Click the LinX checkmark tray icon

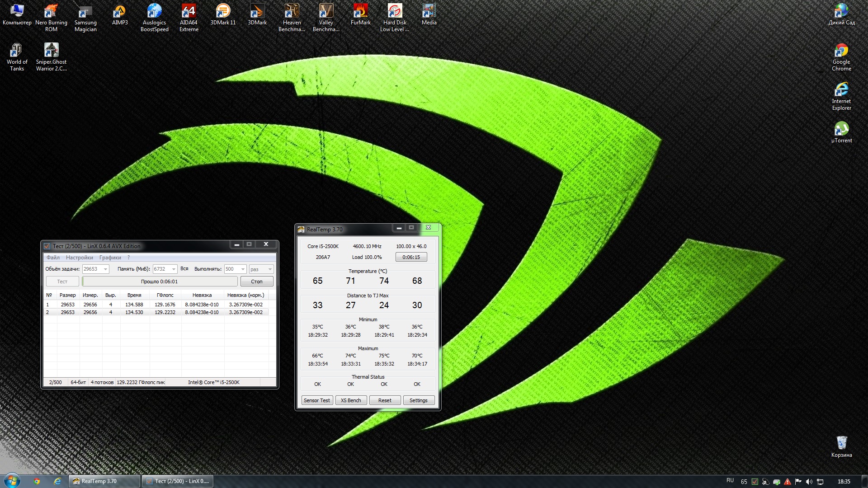(x=754, y=482)
